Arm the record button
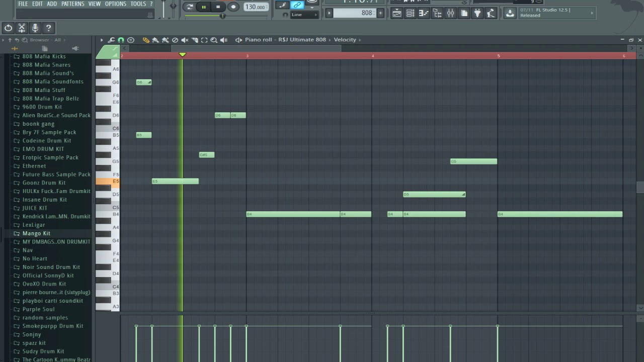Screen dimensions: 644x362 (233, 7)
